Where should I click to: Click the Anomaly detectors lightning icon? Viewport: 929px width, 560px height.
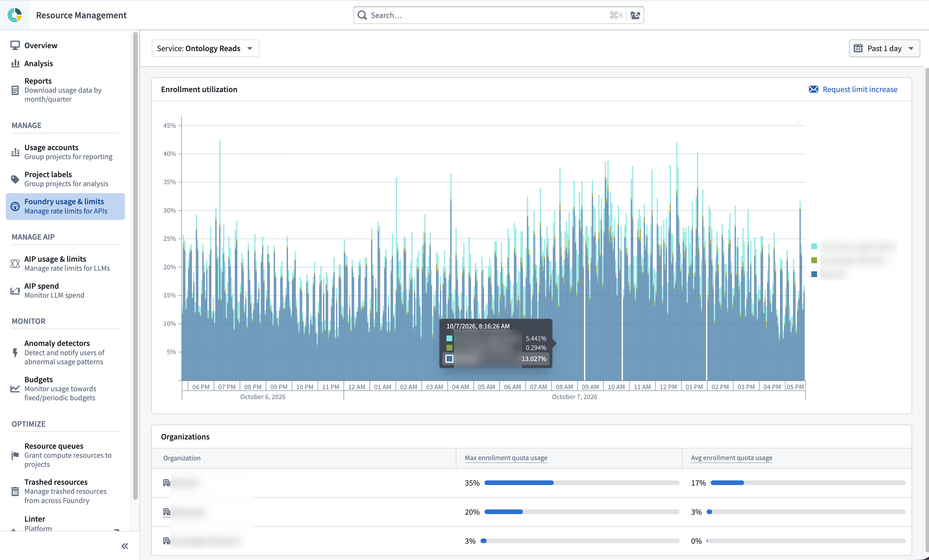[15, 352]
